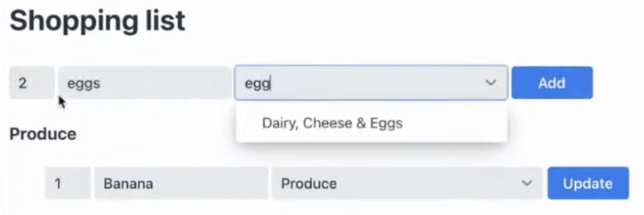The height and width of the screenshot is (215, 644).
Task: Edit the "Banana" text in the list row
Action: point(128,184)
